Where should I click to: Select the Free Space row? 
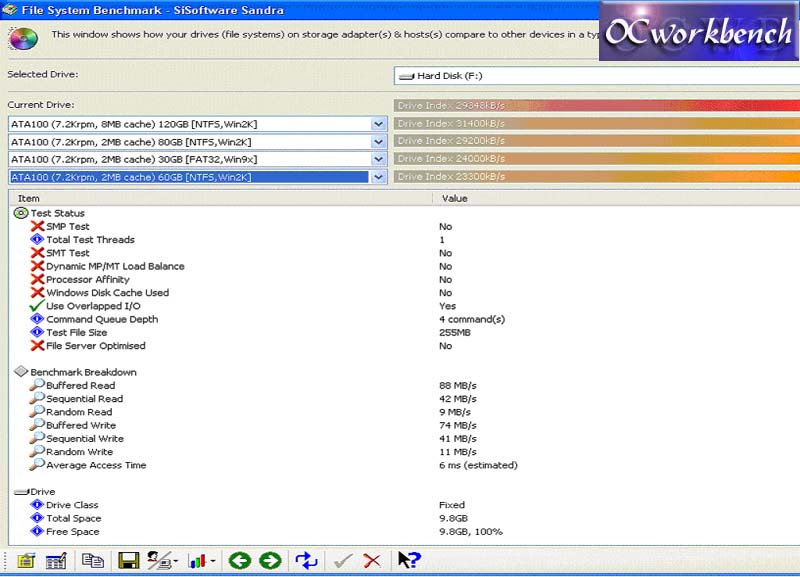[404, 532]
